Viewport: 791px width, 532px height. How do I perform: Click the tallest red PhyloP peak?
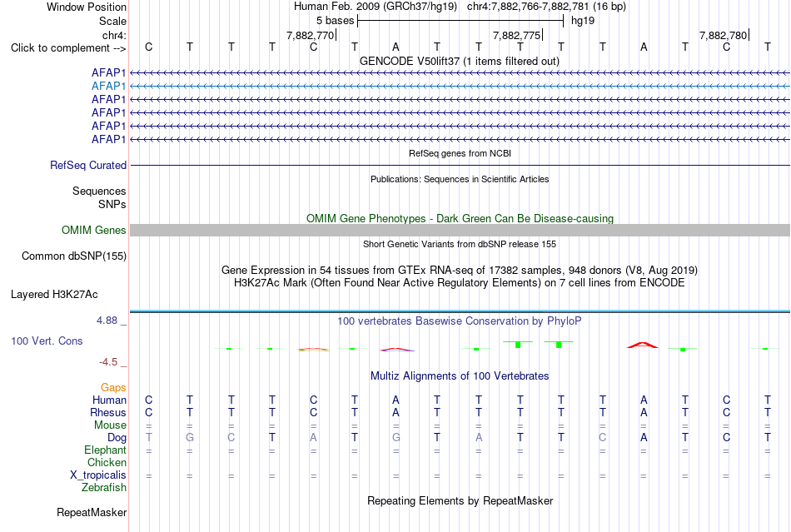[x=642, y=345]
